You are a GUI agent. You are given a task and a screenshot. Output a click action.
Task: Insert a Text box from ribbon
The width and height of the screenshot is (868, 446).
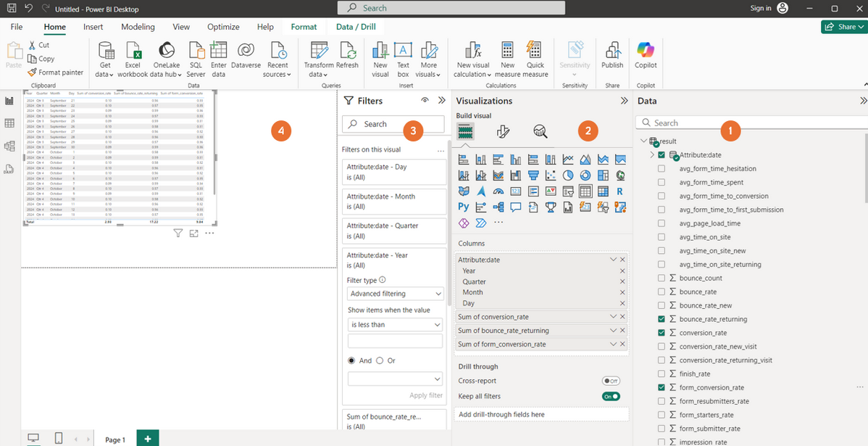403,51
